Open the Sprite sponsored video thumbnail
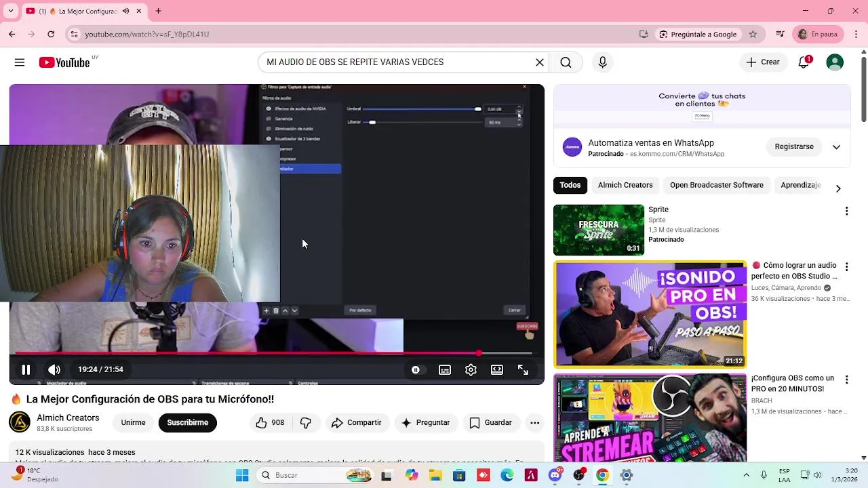The width and height of the screenshot is (868, 488). [599, 230]
